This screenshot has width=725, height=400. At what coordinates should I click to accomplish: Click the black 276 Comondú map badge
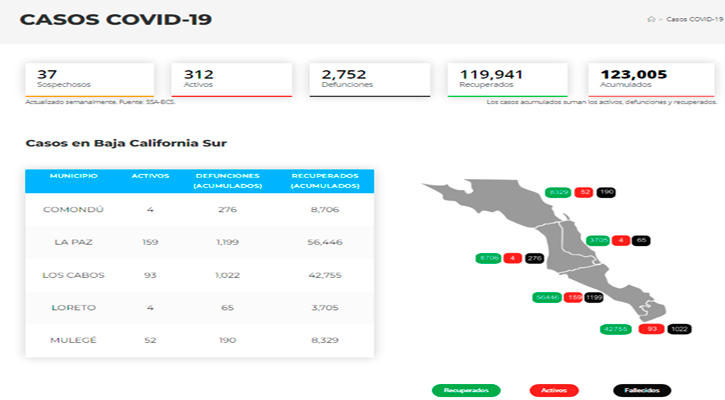pyautogui.click(x=535, y=258)
